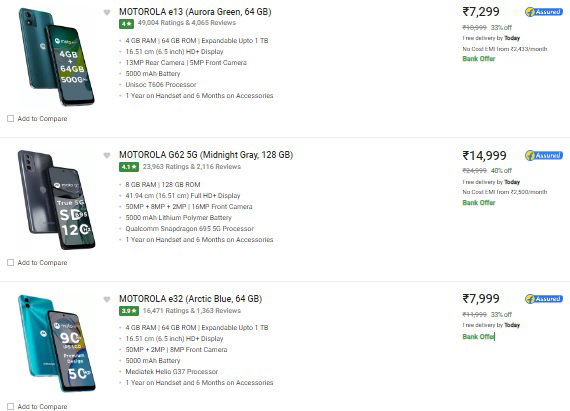This screenshot has height=411, width=570.
Task: Click Aurora Green e13 phone thumbnail
Action: 56,57
